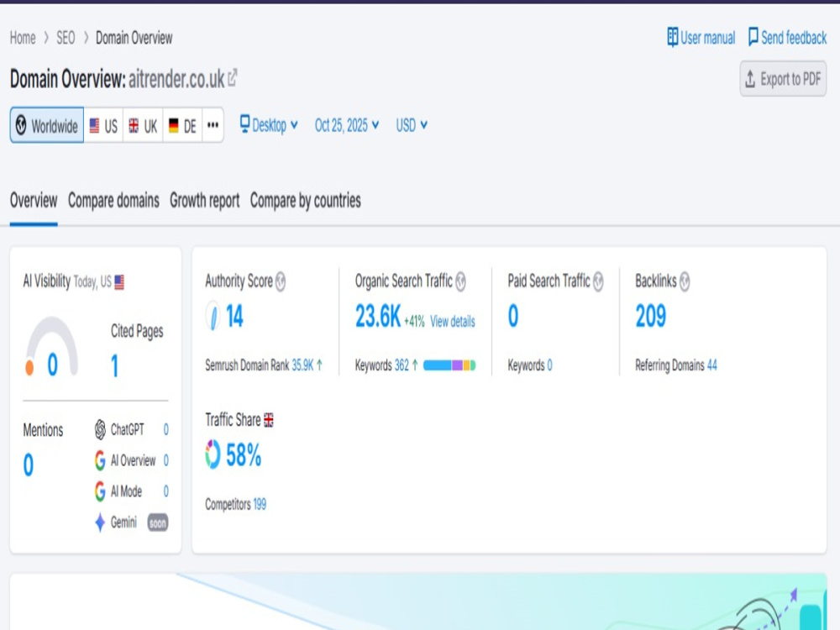Click the Semrush Domain Rank 35.9K value
This screenshot has width=840, height=630.
tap(302, 365)
